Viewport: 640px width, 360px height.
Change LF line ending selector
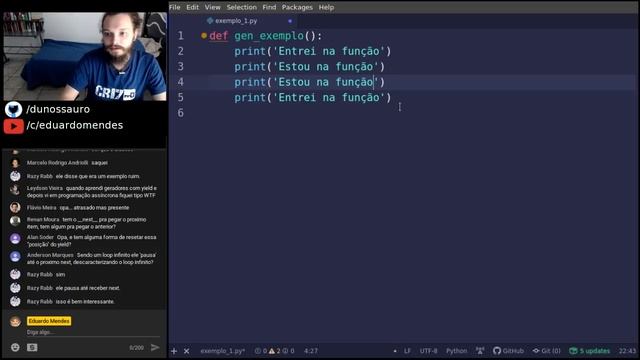407,351
